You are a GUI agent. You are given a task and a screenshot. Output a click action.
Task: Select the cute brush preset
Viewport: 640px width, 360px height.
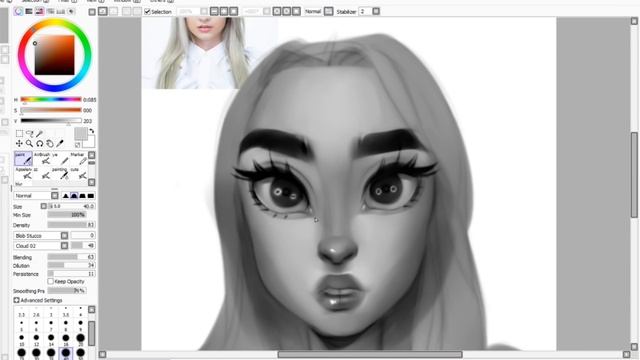[78, 173]
